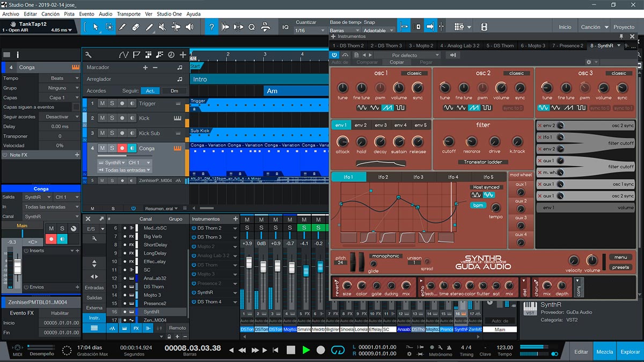Screen dimensions: 644x362
Task: Open the Mezcla view
Action: (x=605, y=352)
